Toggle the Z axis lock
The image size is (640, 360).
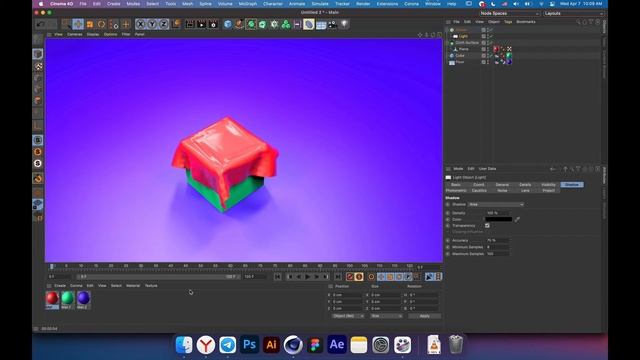tap(163, 24)
